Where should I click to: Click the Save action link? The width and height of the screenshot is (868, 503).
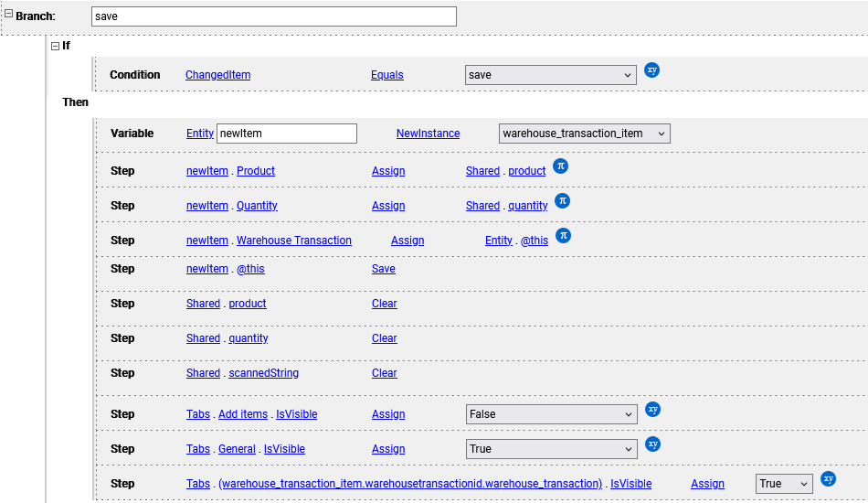coord(383,269)
